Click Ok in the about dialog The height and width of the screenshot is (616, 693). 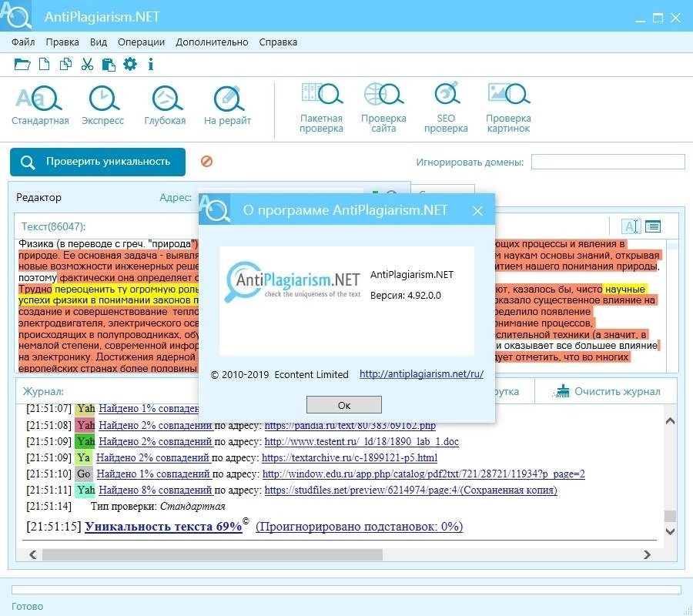[344, 405]
